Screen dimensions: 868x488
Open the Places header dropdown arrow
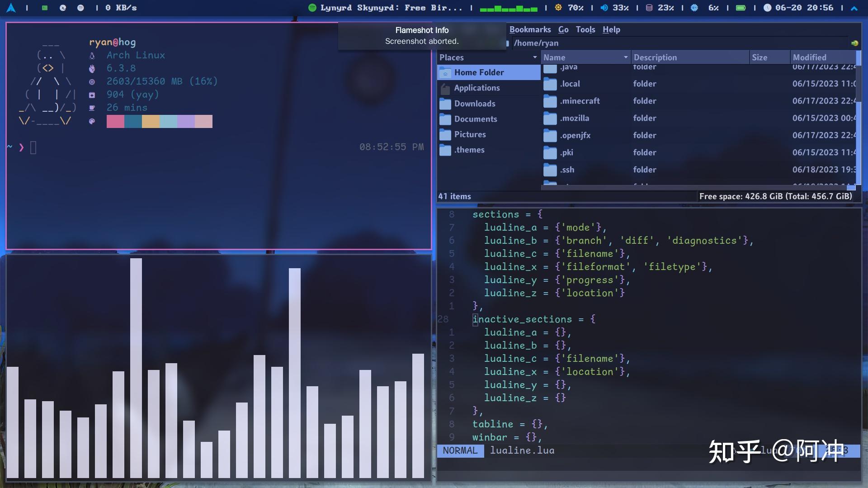[534, 57]
